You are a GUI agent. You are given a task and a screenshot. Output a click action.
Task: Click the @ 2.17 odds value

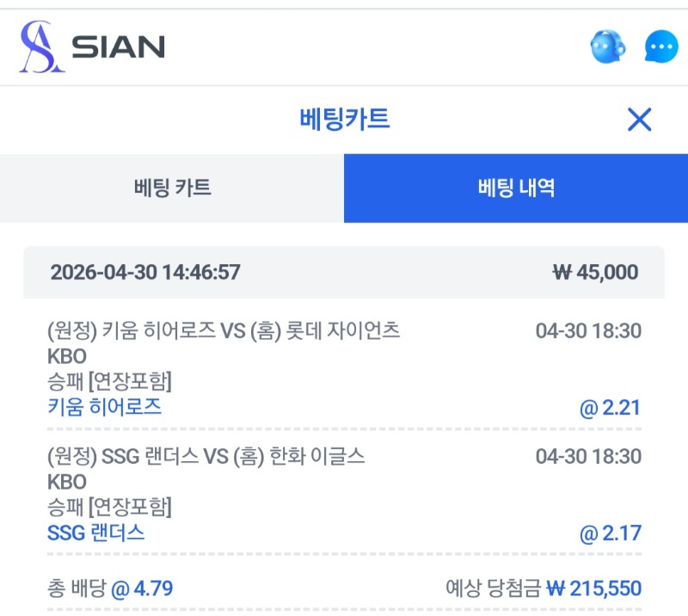[x=611, y=533]
